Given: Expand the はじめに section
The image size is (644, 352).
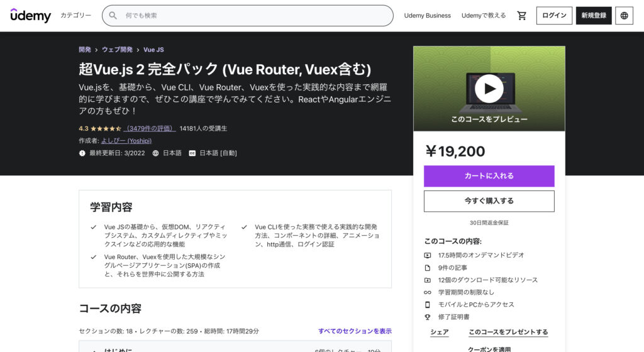Looking at the screenshot, I should tap(235, 348).
